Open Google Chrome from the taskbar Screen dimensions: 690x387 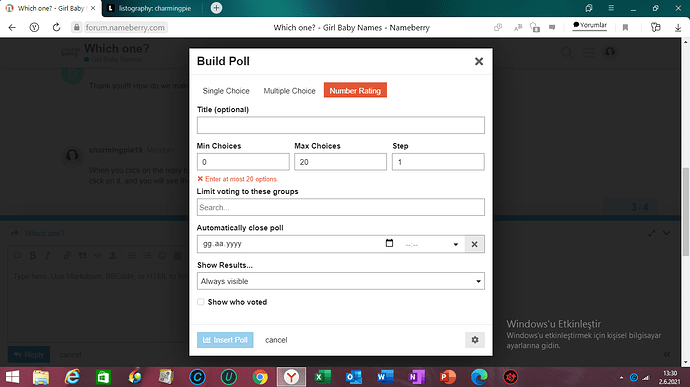[260, 377]
